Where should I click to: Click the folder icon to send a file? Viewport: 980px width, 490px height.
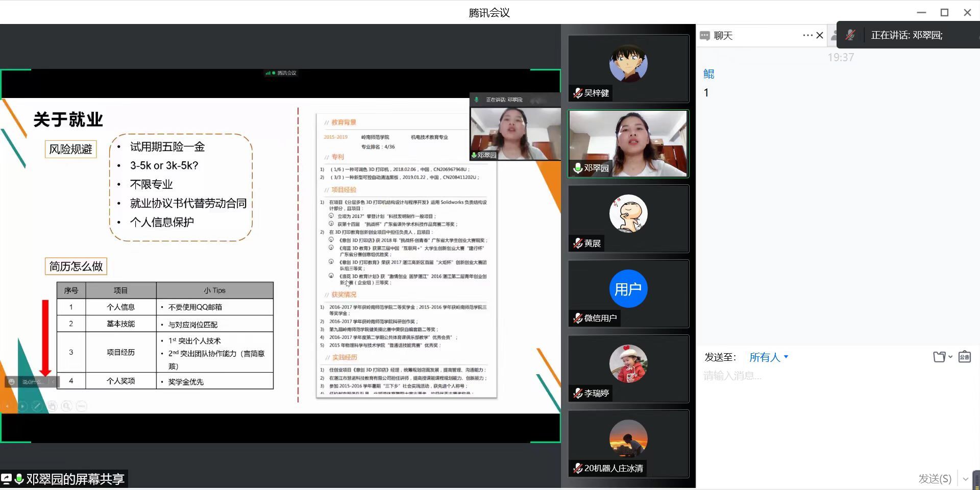tap(939, 357)
